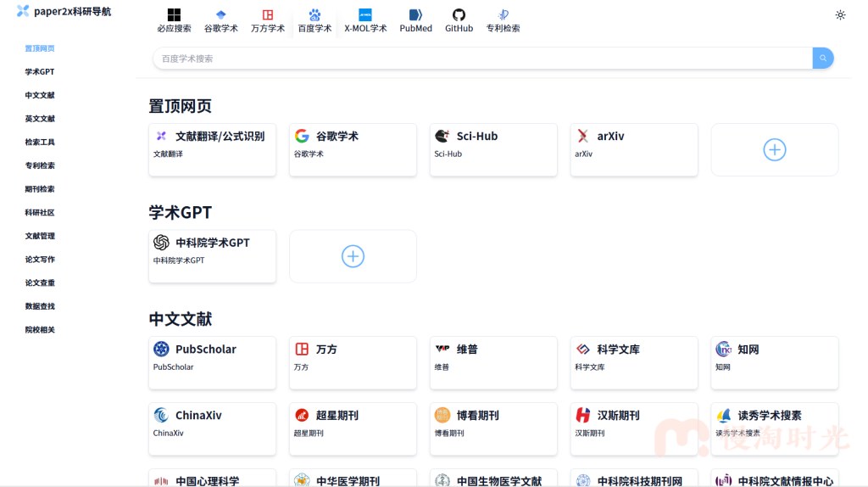The image size is (868, 487).
Task: Open the 中华医学期刊 card
Action: pos(353,479)
